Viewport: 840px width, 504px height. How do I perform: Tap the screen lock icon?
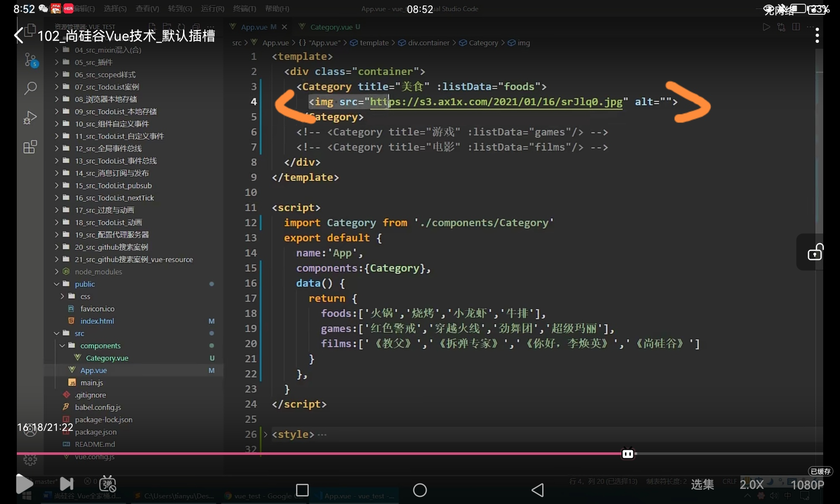815,252
